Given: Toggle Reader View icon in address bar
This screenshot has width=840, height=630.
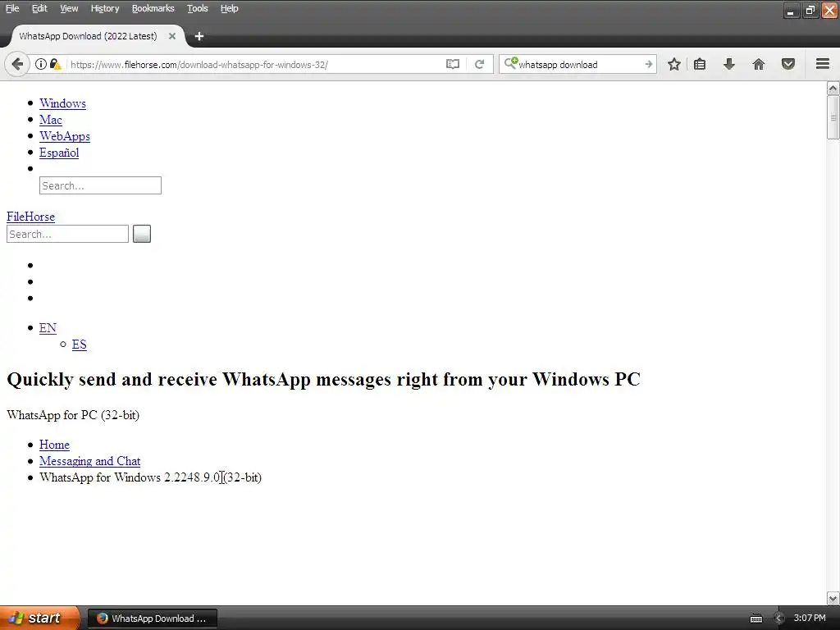Looking at the screenshot, I should (x=453, y=64).
